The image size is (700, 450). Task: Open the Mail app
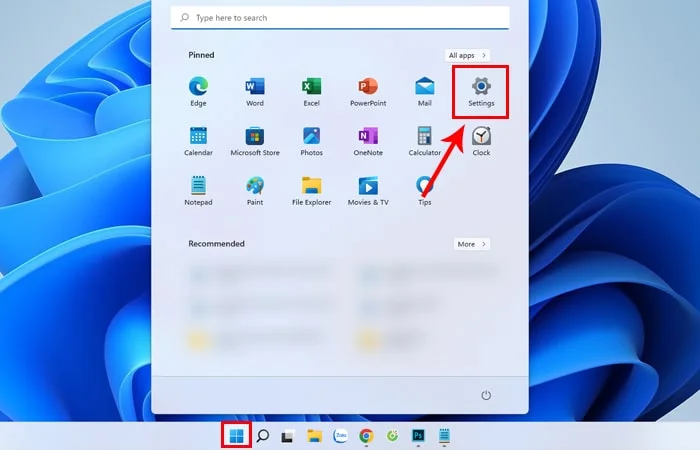(x=425, y=92)
